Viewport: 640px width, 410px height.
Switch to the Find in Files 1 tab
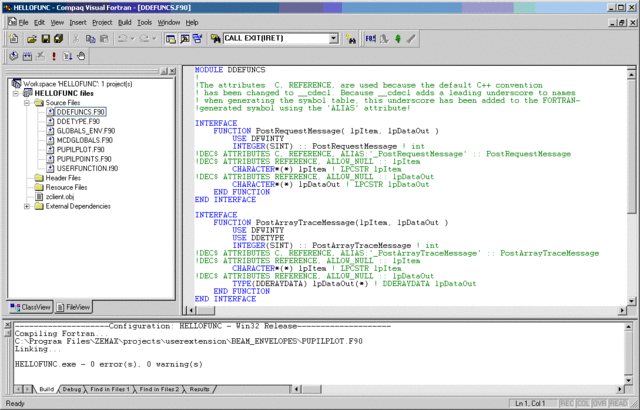point(110,389)
